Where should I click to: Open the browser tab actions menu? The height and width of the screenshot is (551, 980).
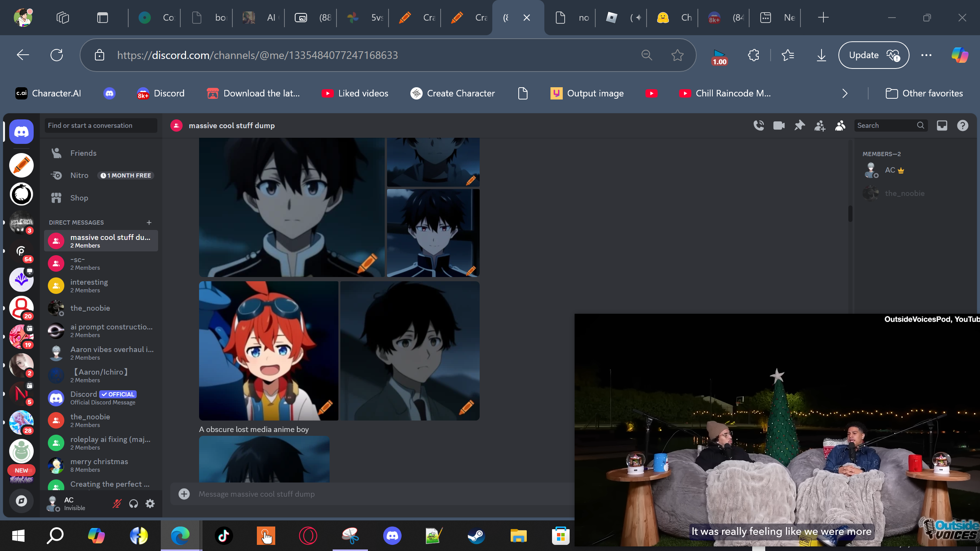coord(103,18)
